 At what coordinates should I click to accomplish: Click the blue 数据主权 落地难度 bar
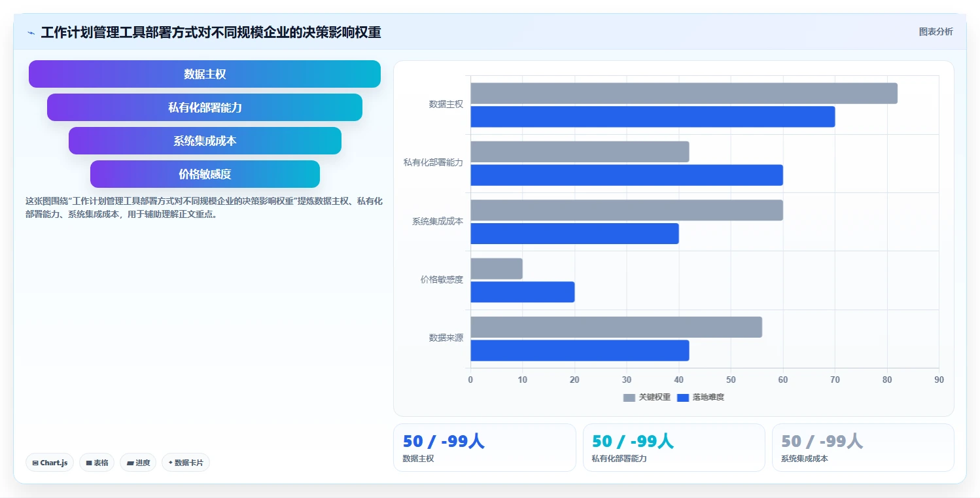pyautogui.click(x=653, y=116)
